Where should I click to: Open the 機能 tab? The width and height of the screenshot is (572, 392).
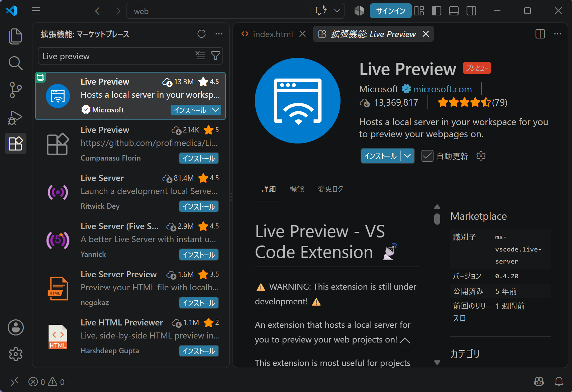(x=297, y=189)
